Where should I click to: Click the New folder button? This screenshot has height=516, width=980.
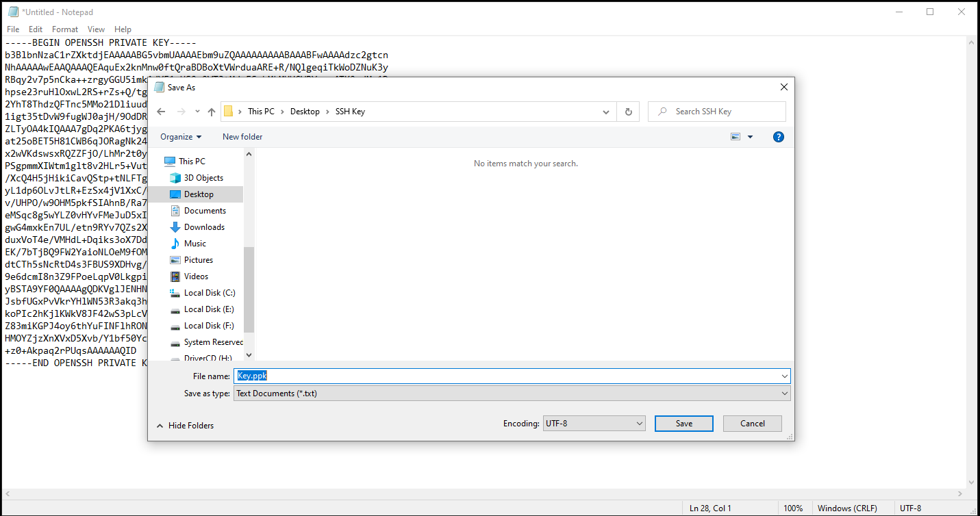[242, 137]
